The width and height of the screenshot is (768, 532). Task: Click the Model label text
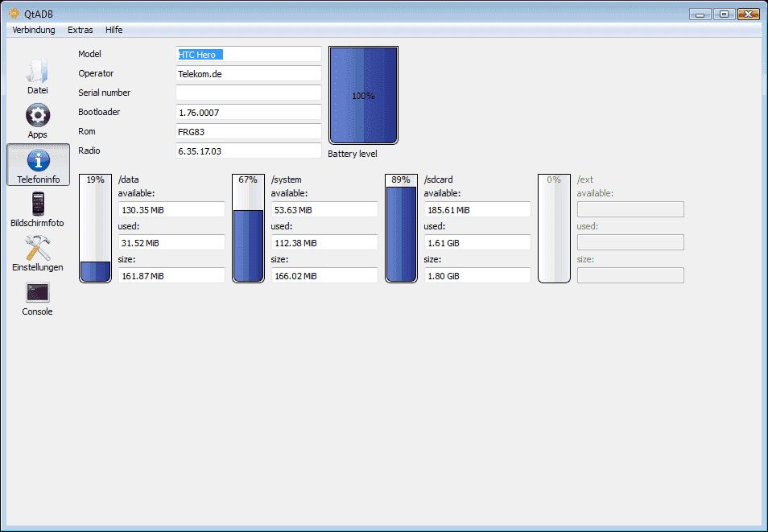89,54
